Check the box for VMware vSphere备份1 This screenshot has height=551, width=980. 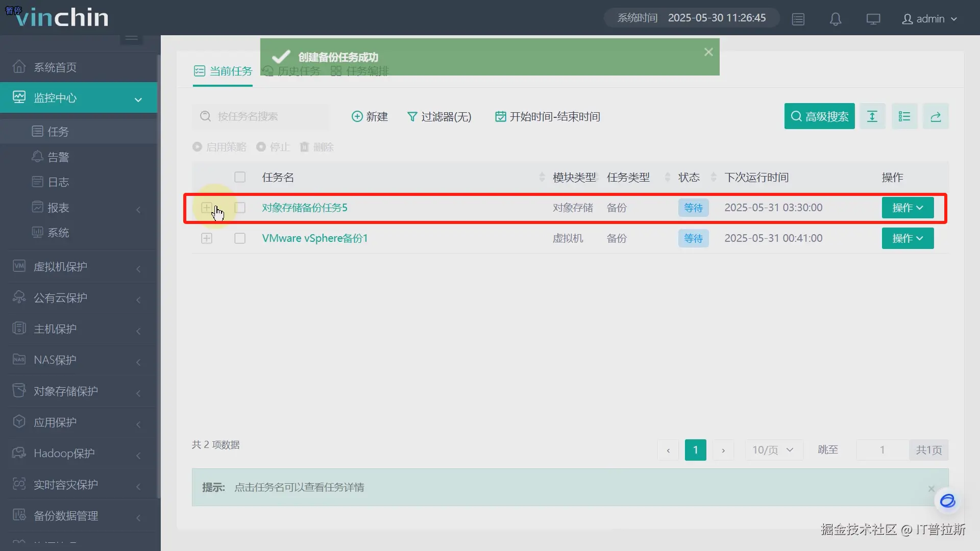(x=240, y=238)
